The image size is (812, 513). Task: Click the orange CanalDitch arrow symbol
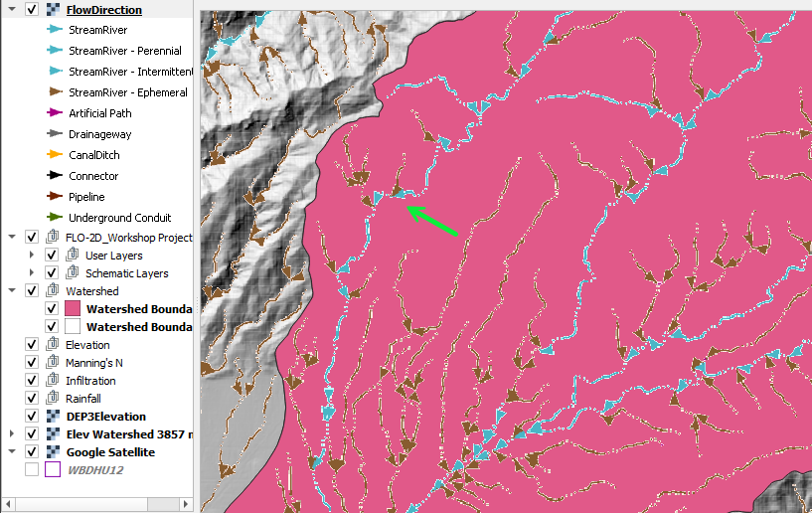[x=56, y=155]
